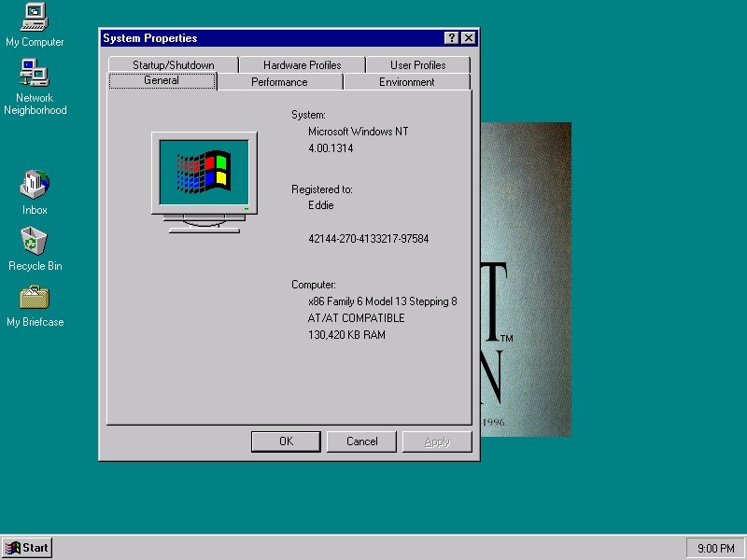Go to the User Profiles tab

(417, 65)
